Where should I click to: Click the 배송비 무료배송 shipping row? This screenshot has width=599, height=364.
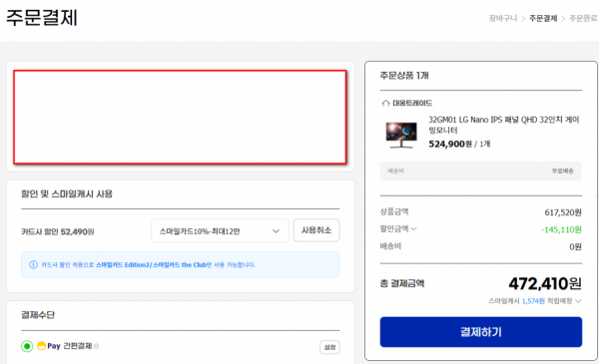pos(480,171)
